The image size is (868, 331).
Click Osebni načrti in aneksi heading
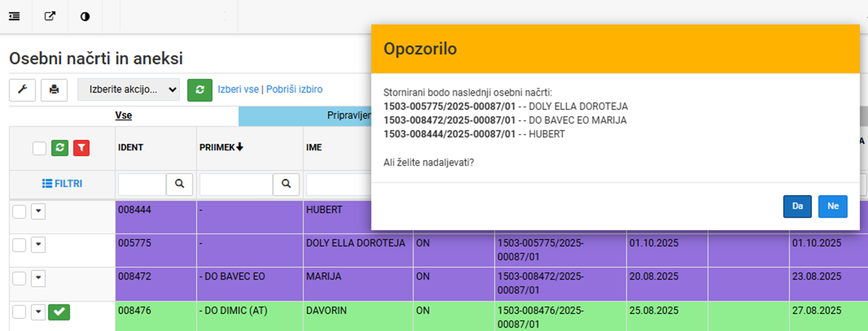96,59
